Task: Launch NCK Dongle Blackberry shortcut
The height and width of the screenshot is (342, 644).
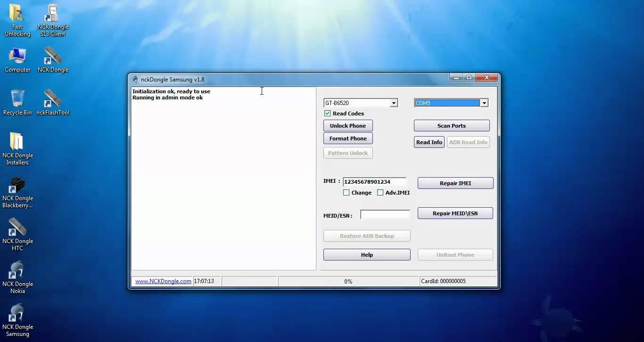Action: pyautogui.click(x=17, y=192)
